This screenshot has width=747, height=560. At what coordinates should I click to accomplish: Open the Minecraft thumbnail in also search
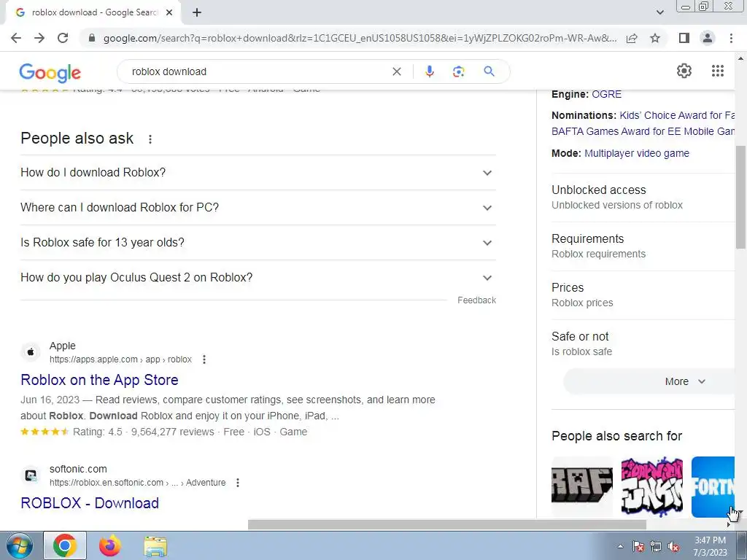582,486
